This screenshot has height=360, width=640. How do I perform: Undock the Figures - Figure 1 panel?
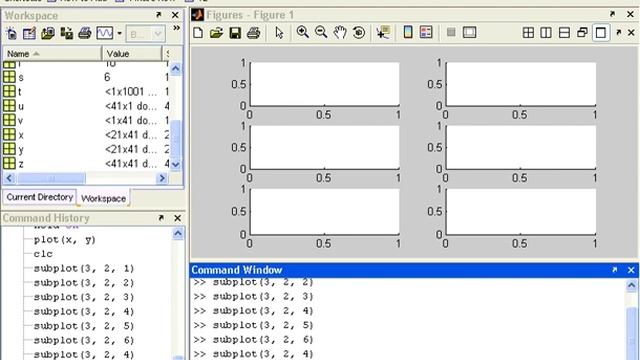pyautogui.click(x=612, y=14)
